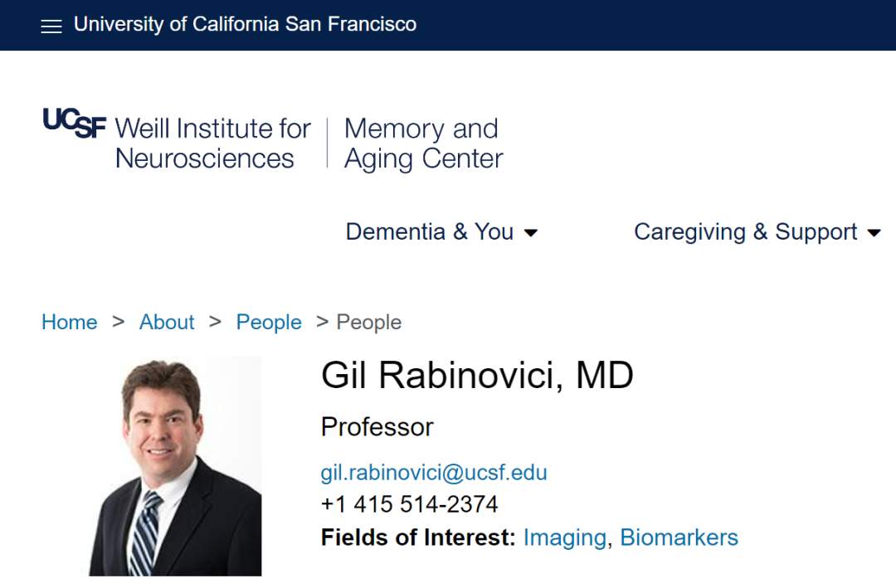Image resolution: width=896 pixels, height=588 pixels.
Task: Click the Professor title text
Action: 377,427
